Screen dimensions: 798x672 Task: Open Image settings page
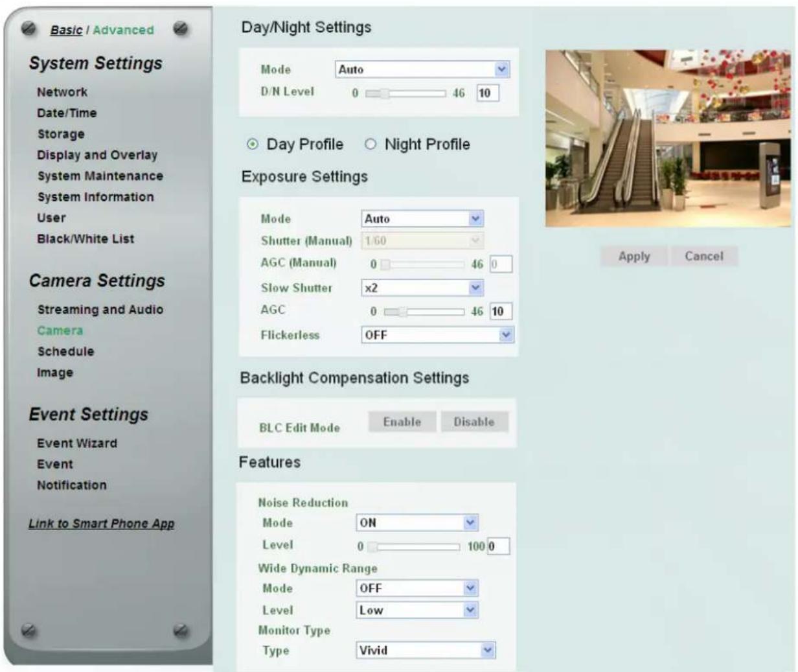(55, 373)
